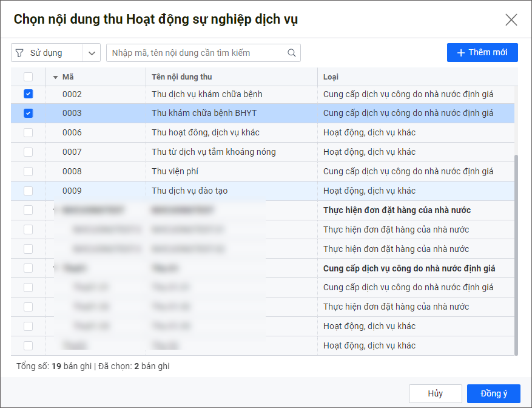Click the search magnifier icon
The height and width of the screenshot is (408, 532).
292,53
